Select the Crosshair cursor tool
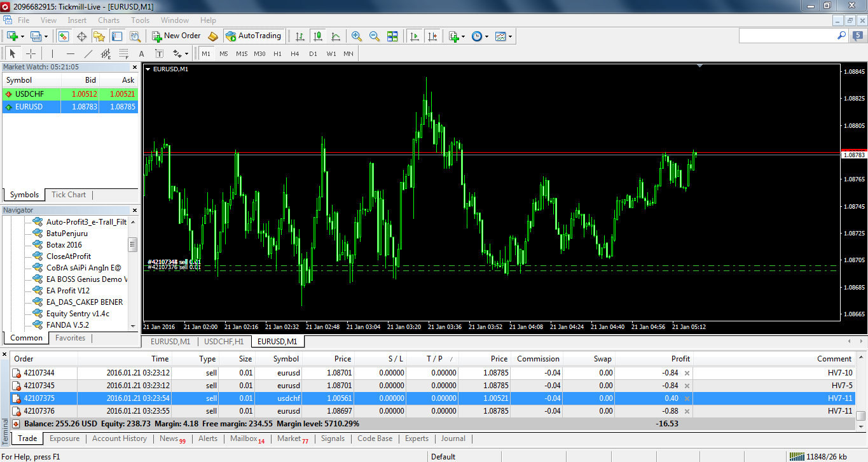The width and height of the screenshot is (868, 462). tap(31, 54)
